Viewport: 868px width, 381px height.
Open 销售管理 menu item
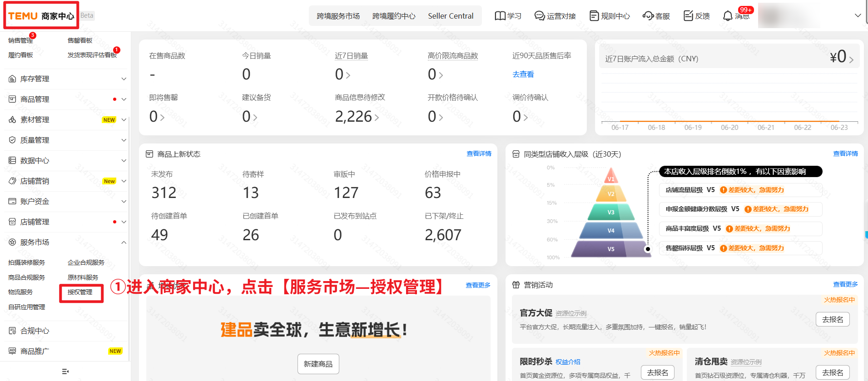tap(20, 40)
